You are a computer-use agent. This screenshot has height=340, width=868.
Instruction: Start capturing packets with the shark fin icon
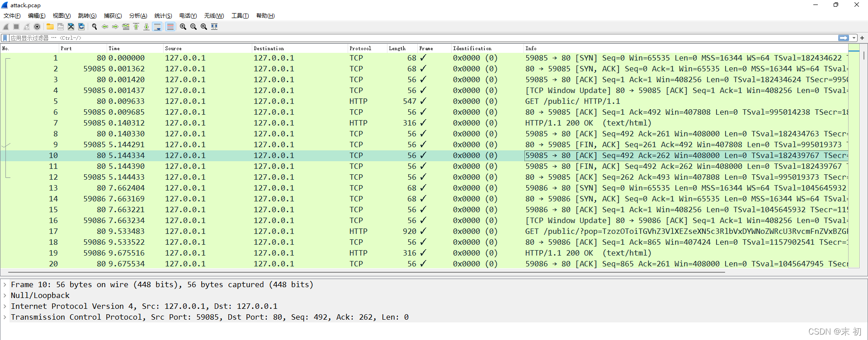click(x=6, y=27)
